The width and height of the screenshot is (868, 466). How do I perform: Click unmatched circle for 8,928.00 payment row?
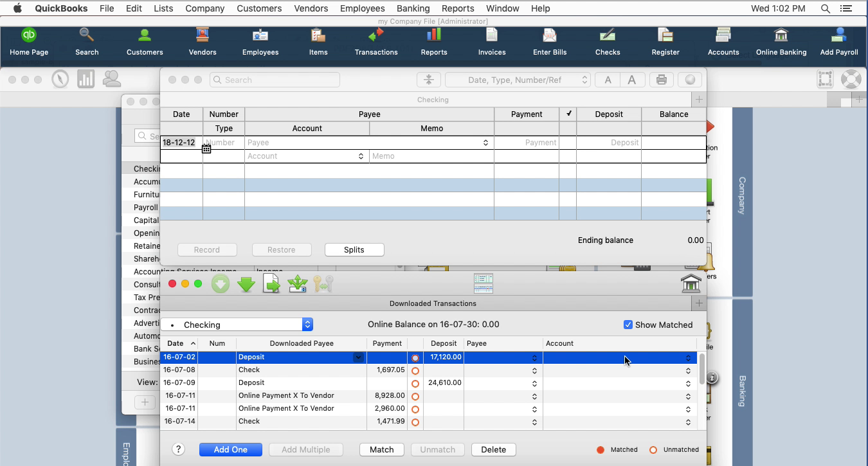tap(415, 397)
